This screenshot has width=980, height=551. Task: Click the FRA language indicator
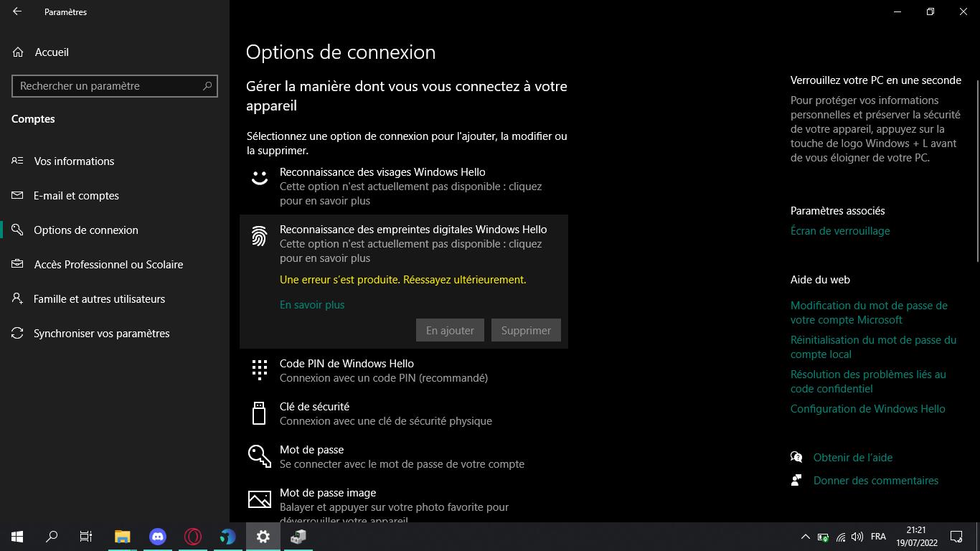pos(878,537)
